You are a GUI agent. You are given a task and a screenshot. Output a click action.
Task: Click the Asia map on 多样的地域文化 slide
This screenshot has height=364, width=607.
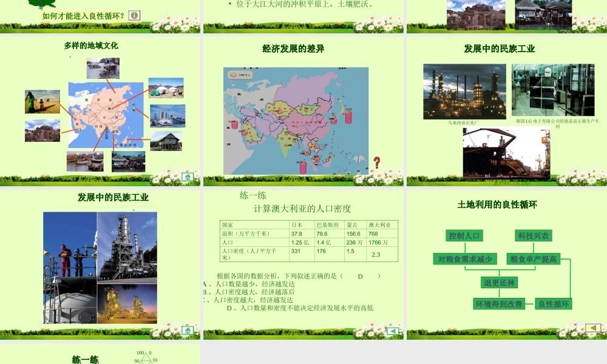(106, 115)
